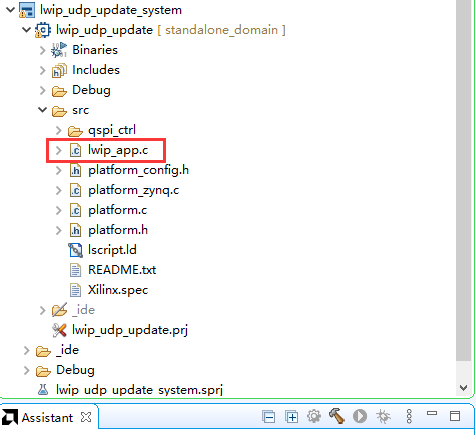
Task: Collapse the src folder
Action: click(x=42, y=110)
